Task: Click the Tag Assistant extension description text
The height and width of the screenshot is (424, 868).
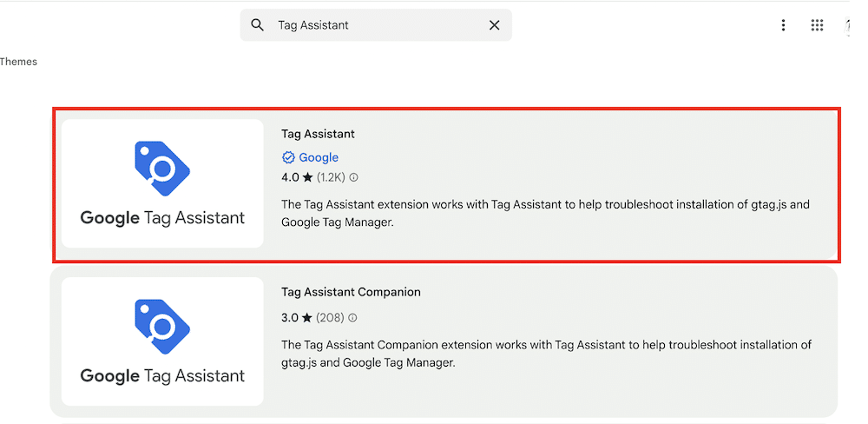Action: tap(545, 214)
